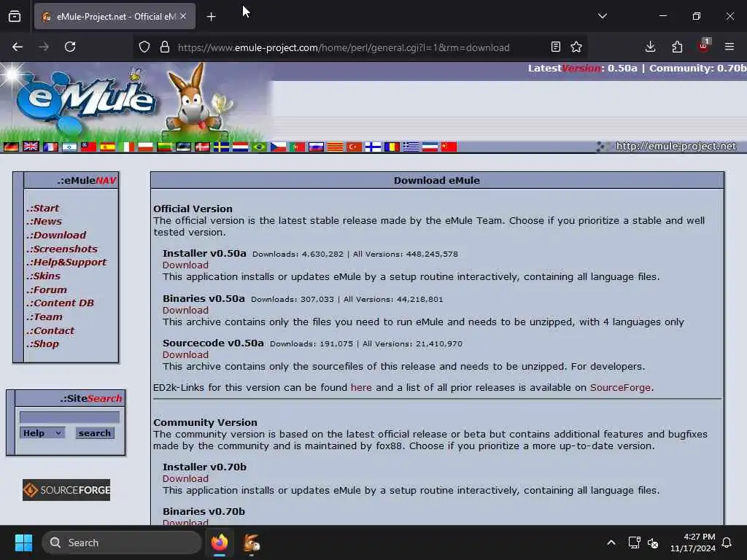Click the SiteSearch search button
Screen dimensions: 747x560
coord(94,433)
